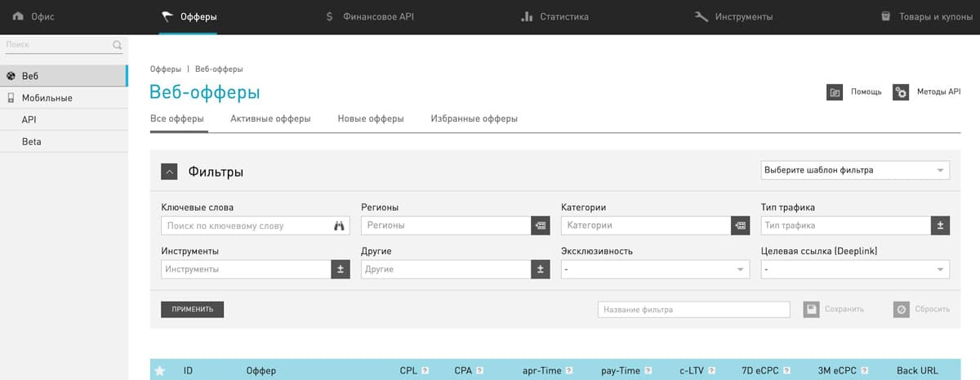Click the Back URL column header
This screenshot has width=980, height=380.
(917, 371)
